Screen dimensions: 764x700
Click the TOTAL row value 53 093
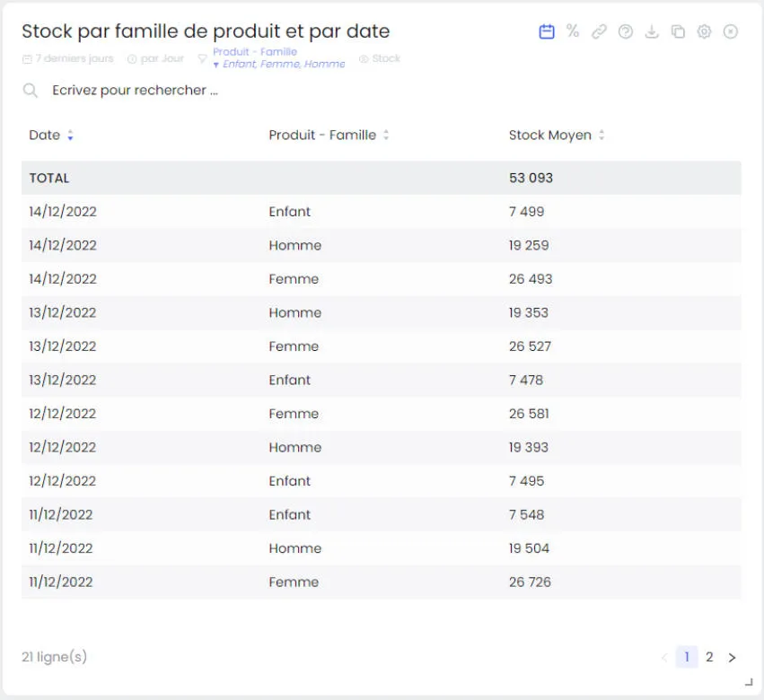tap(531, 178)
